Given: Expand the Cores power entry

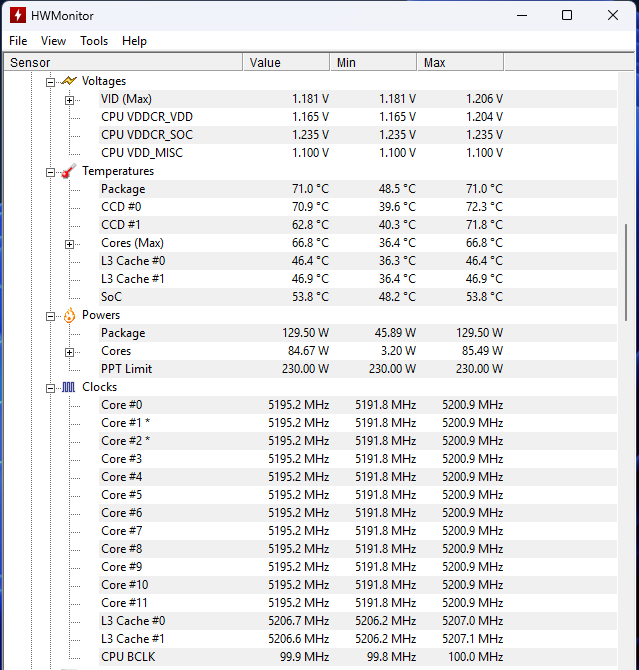Looking at the screenshot, I should coord(69,352).
